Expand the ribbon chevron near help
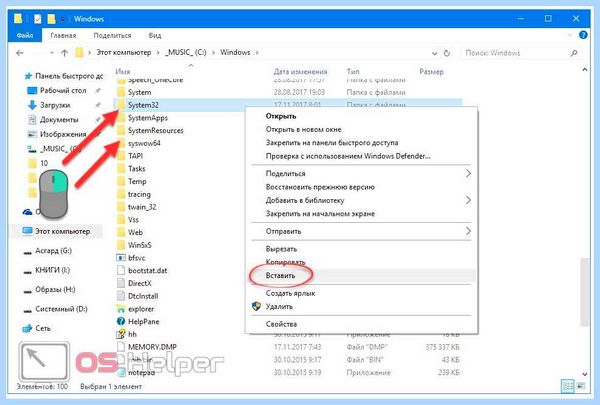 coord(570,35)
